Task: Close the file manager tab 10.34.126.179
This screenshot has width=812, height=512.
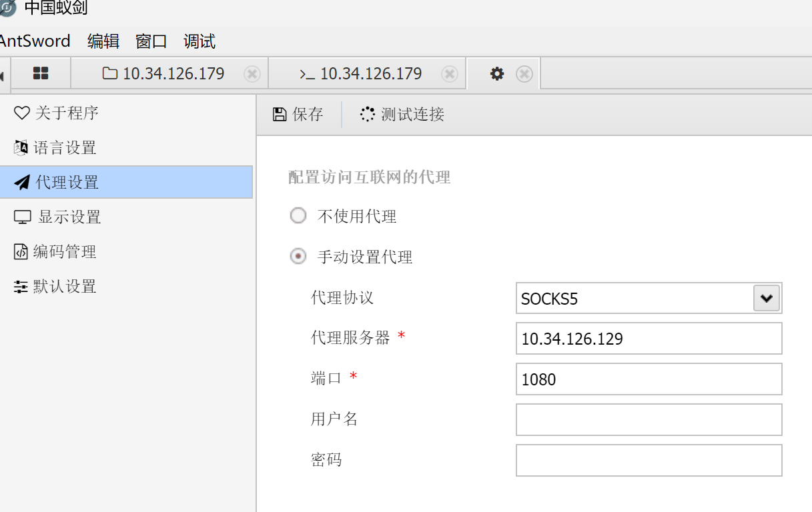Action: pyautogui.click(x=252, y=74)
